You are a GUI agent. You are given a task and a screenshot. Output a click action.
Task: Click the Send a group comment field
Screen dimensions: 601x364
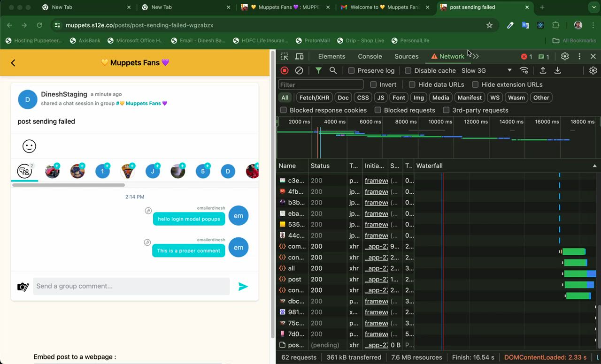[131, 286]
